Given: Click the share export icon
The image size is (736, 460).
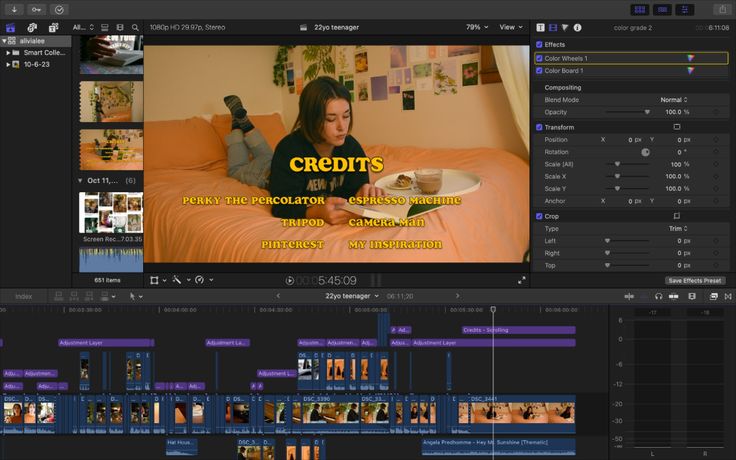Looking at the screenshot, I should point(722,9).
